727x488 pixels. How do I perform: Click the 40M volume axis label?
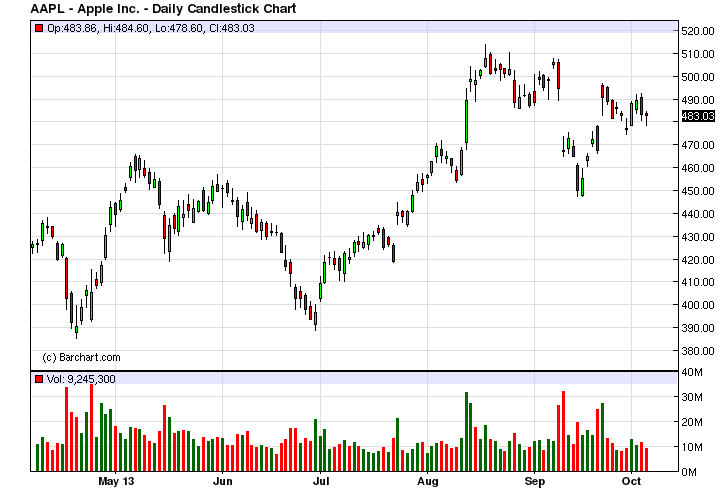(692, 372)
